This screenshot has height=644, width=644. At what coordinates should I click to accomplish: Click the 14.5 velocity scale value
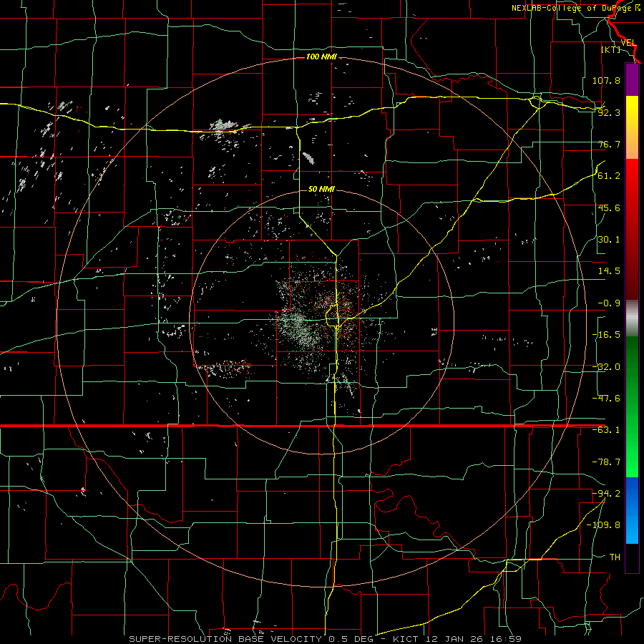(609, 271)
